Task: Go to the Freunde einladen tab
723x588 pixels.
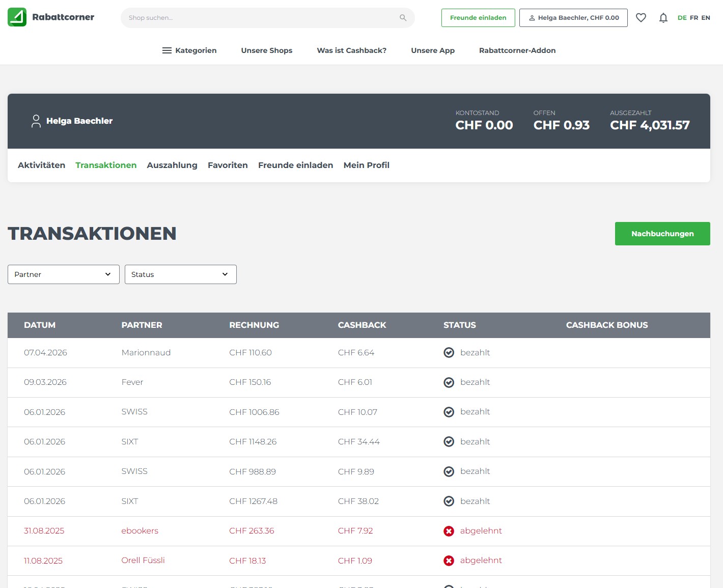Action: [296, 165]
